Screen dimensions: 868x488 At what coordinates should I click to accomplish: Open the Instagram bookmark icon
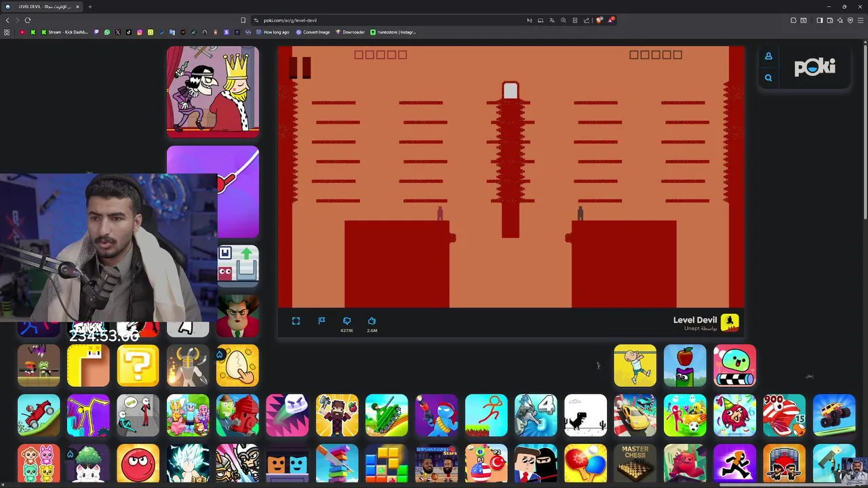pos(140,32)
